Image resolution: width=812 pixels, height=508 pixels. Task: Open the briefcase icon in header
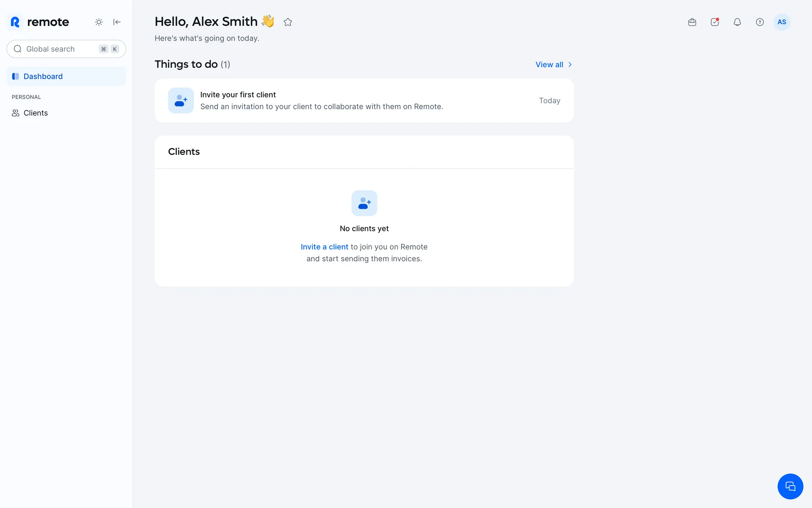(x=692, y=22)
